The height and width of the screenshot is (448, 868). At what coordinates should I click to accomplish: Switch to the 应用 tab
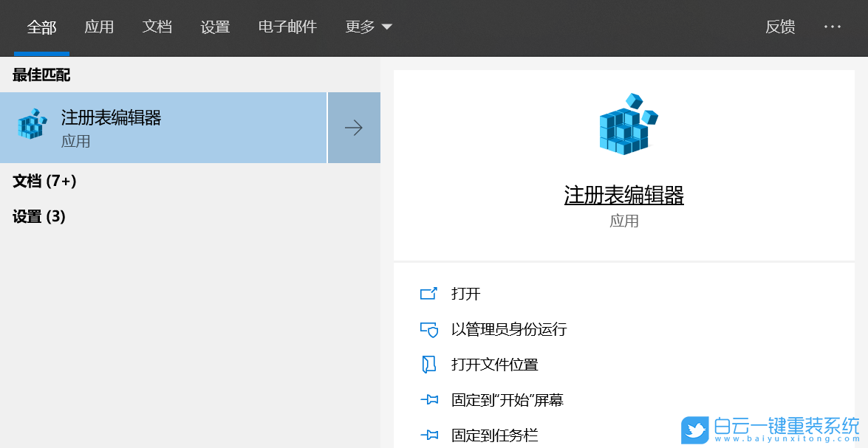[100, 27]
